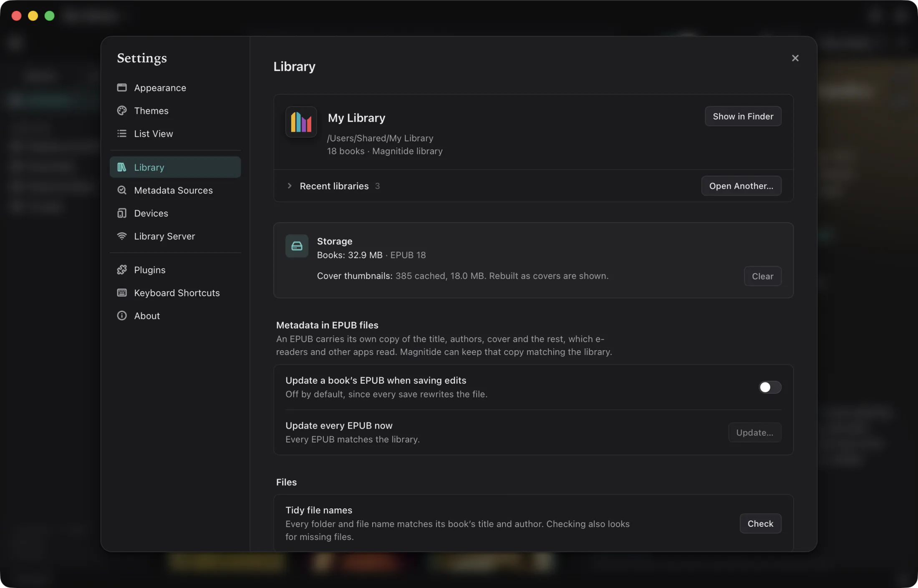Open the Devices settings label
This screenshot has width=918, height=588.
151,213
